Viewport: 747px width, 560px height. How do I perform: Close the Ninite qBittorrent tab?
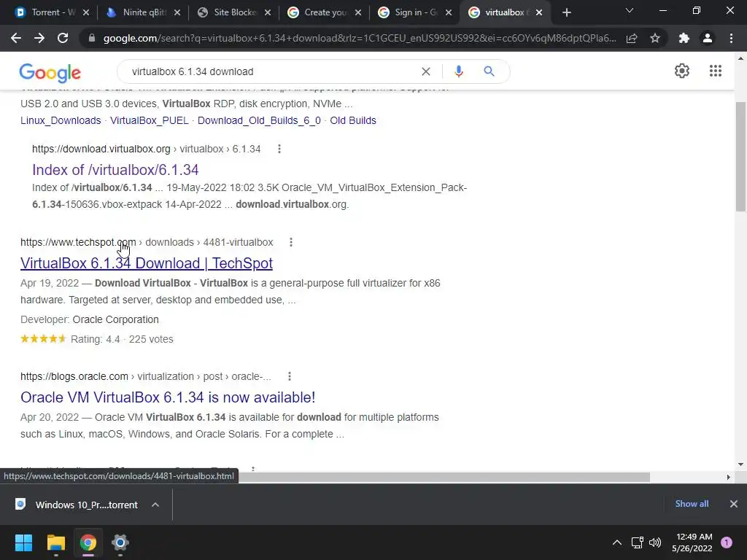[177, 12]
